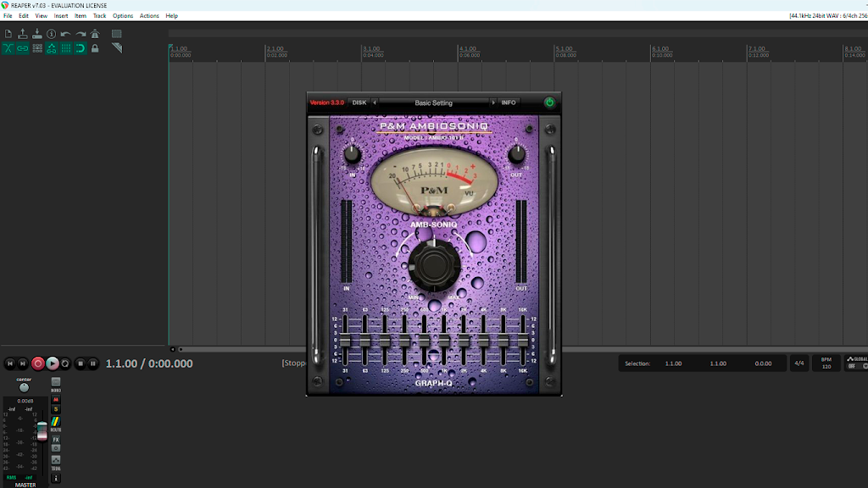868x488 pixels.
Task: Click the master volume fader handle
Action: (42, 431)
